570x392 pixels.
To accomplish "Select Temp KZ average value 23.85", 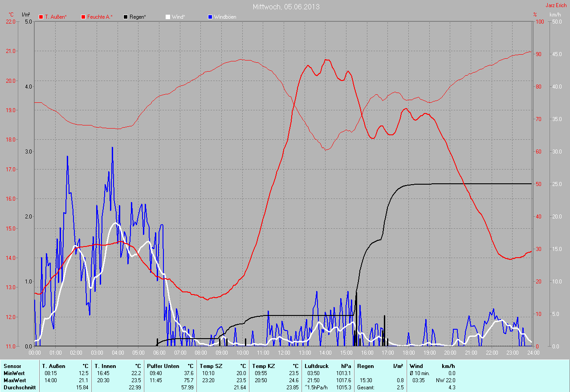I will coord(292,388).
